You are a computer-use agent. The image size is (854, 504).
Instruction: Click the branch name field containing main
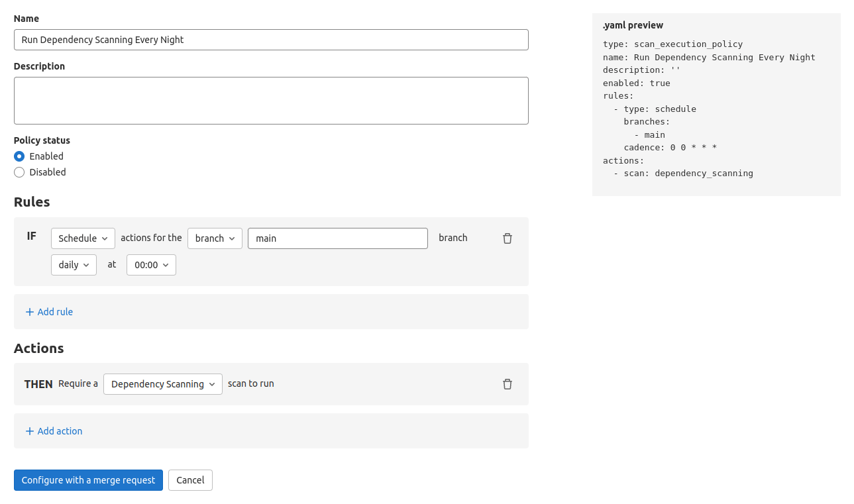(x=337, y=238)
